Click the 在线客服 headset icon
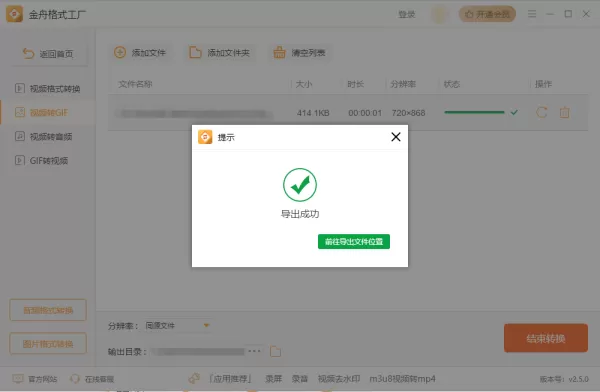Image resolution: width=600 pixels, height=392 pixels. 75,379
